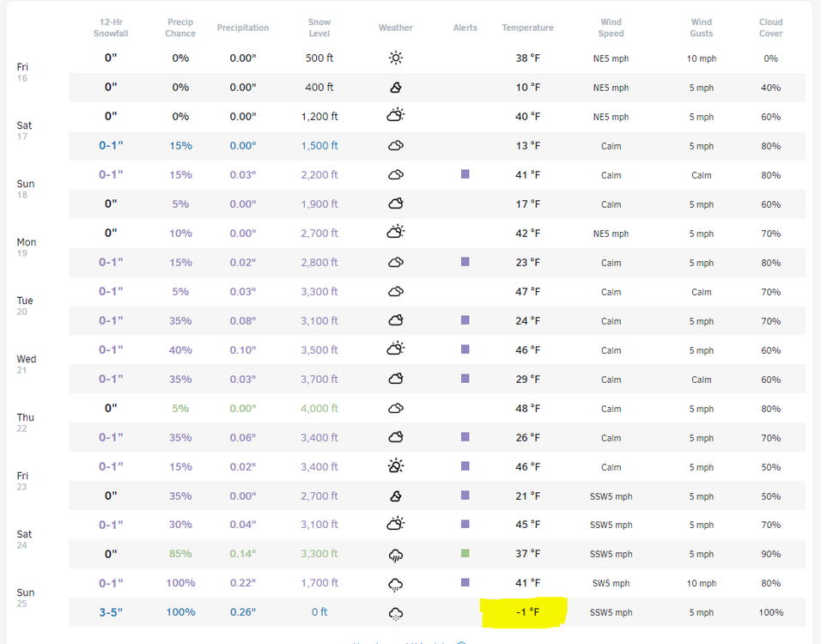821x644 pixels.
Task: Click the cloud icon in the 48 °F row
Action: click(395, 409)
